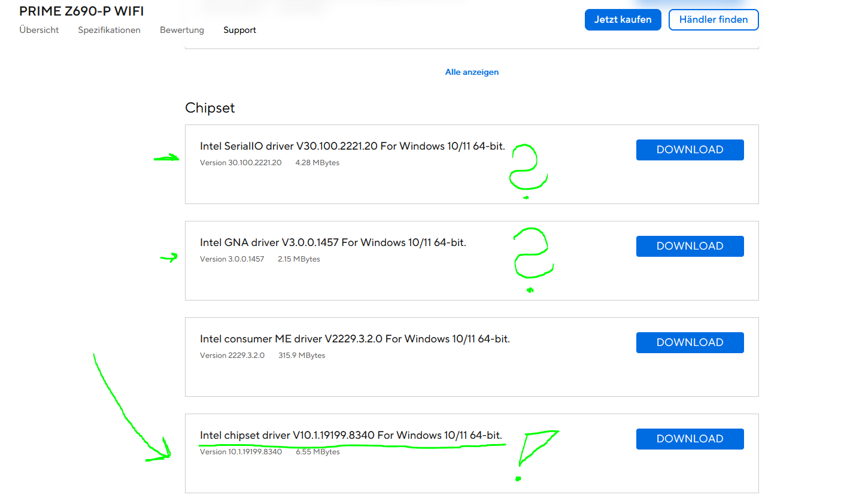This screenshot has height=504, width=847.
Task: Click Version 30.100.2221.20 text
Action: pos(241,163)
